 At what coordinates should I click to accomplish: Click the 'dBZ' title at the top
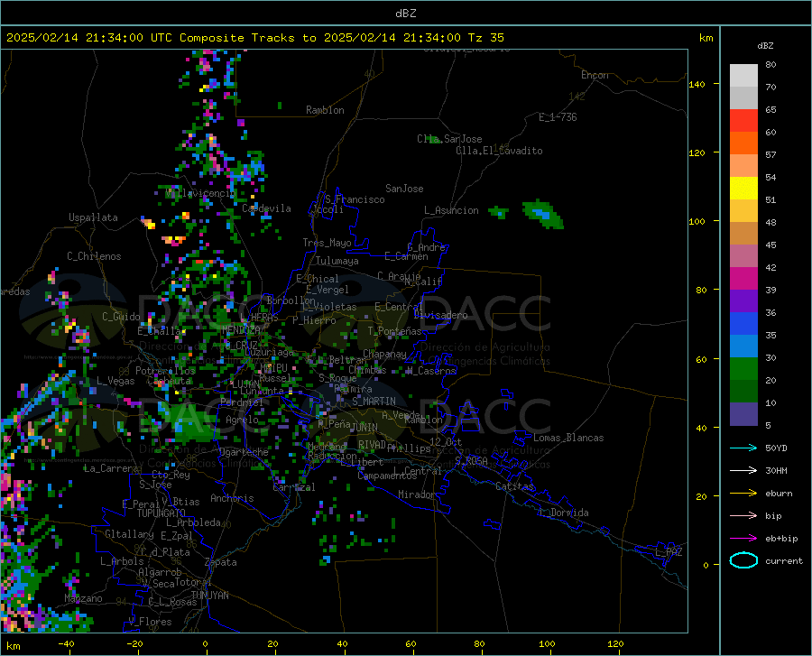(x=405, y=14)
